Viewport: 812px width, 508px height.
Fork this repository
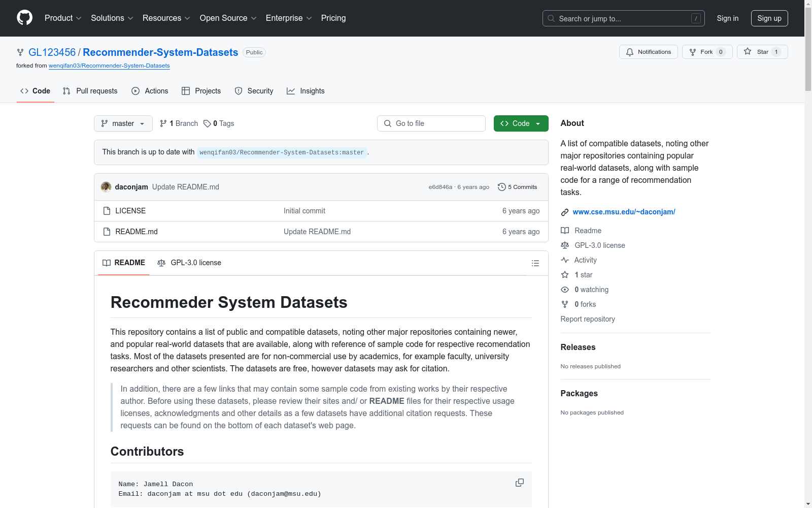pos(707,52)
